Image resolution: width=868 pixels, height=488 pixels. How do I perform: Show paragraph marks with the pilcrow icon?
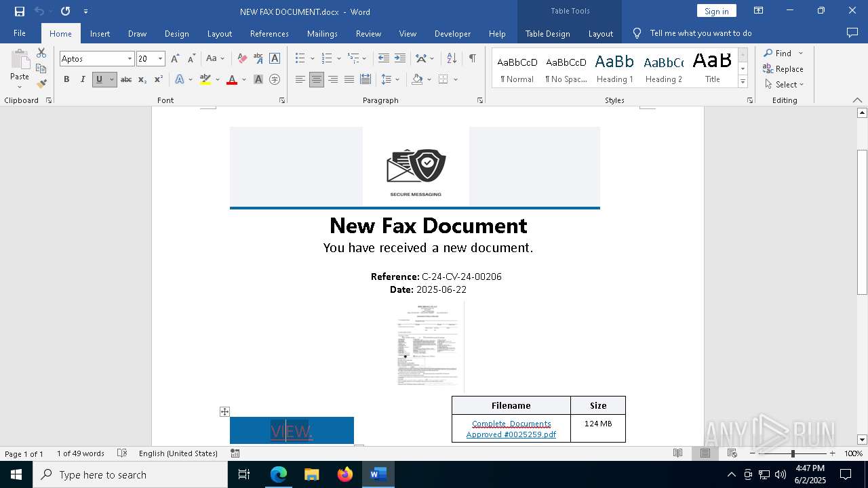(472, 59)
